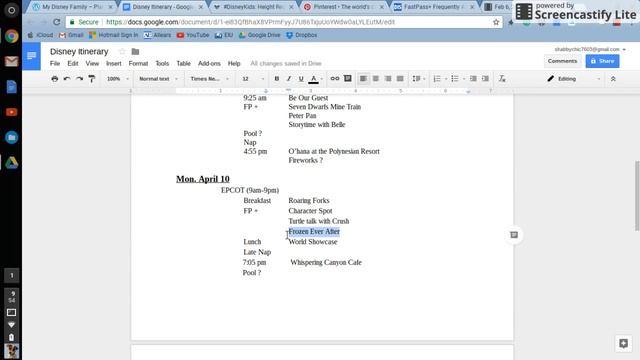Select the Paint format tool
Screen dimensions: 640x360
coord(91,79)
